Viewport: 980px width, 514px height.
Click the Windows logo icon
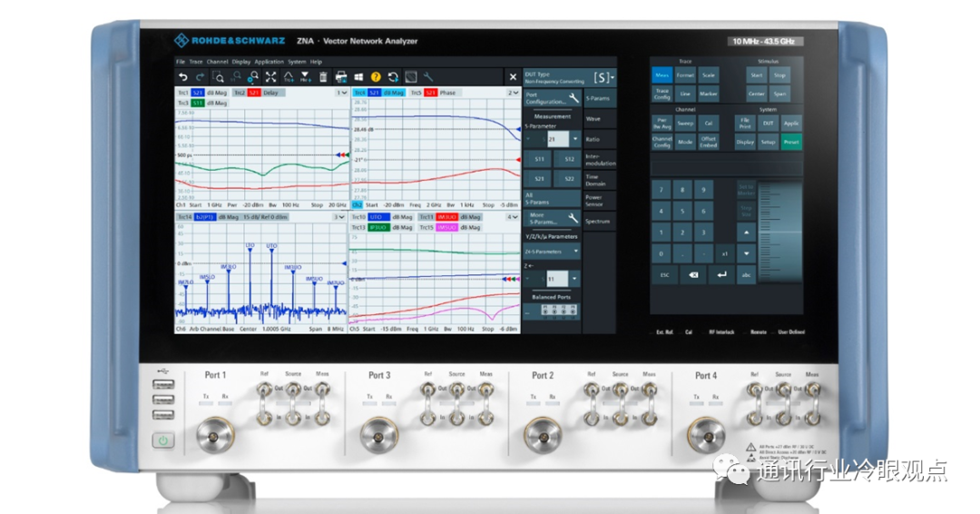(x=358, y=77)
